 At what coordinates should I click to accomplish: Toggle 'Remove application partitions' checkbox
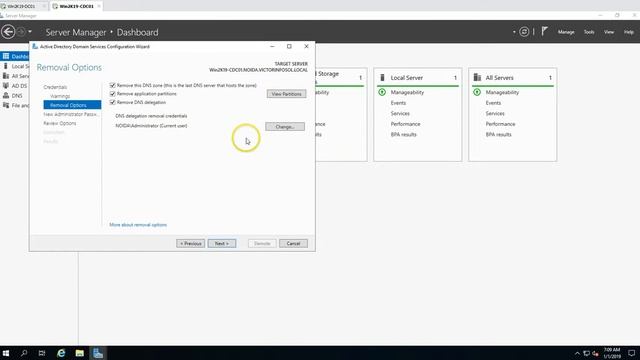pyautogui.click(x=113, y=94)
